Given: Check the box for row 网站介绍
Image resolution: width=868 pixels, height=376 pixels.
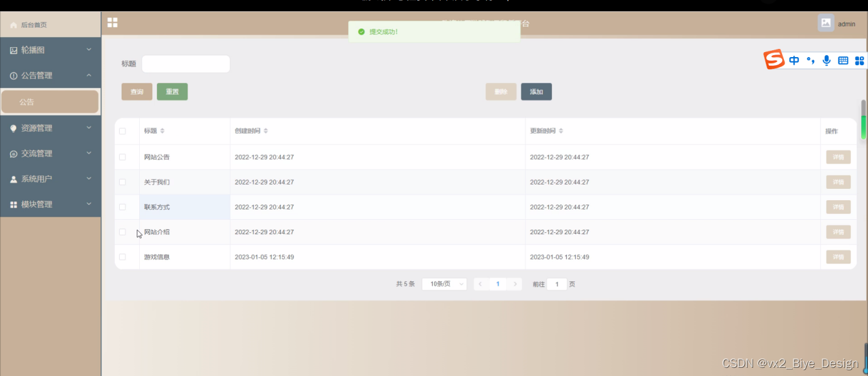Looking at the screenshot, I should tap(122, 232).
